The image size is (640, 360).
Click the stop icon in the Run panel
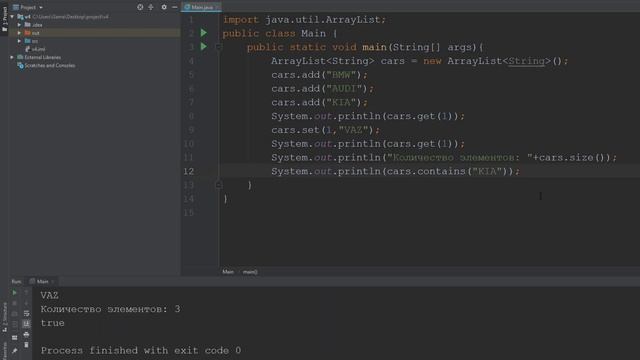click(15, 303)
